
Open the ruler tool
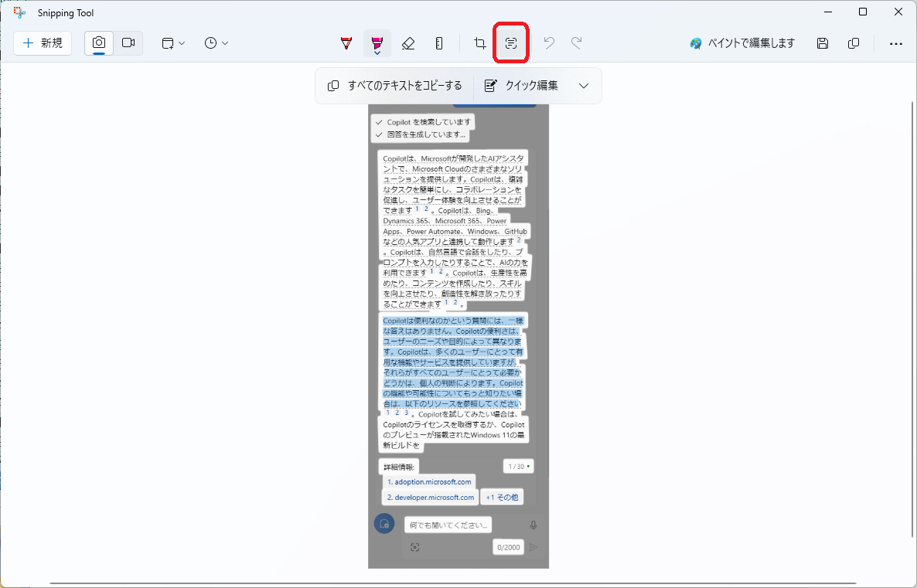coord(439,43)
